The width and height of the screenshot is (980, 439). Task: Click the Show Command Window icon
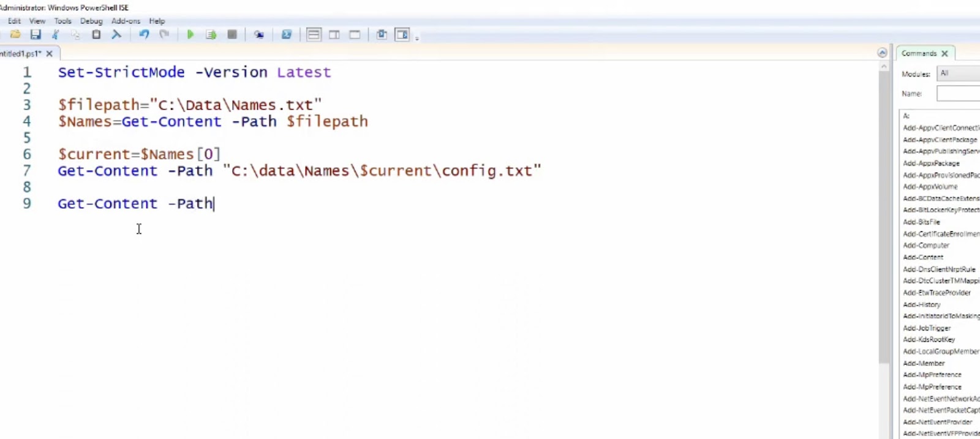pyautogui.click(x=382, y=34)
